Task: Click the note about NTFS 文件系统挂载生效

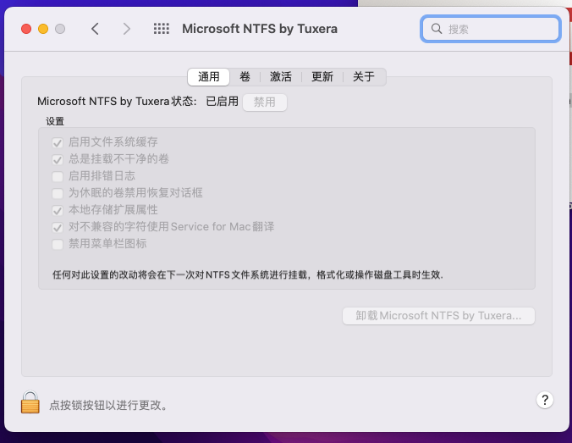Action: click(x=248, y=275)
